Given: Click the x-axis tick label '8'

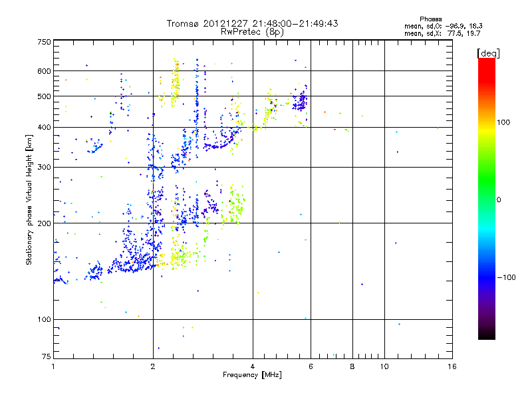Looking at the screenshot, I should (x=352, y=366).
